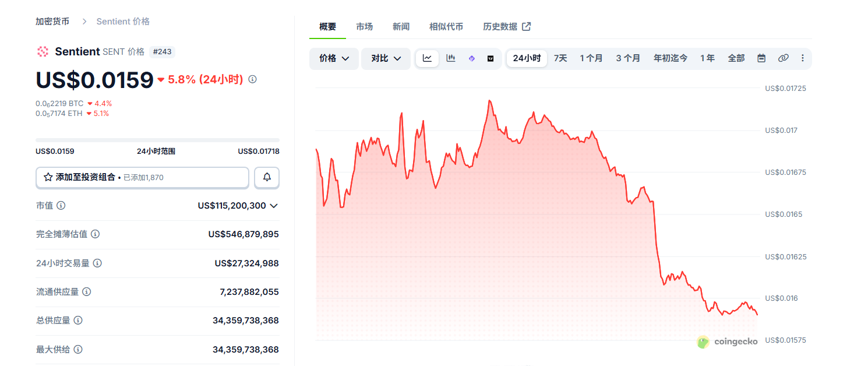The height and width of the screenshot is (366, 868).
Task: Click the US$0.01725 y-axis label
Action: point(785,89)
